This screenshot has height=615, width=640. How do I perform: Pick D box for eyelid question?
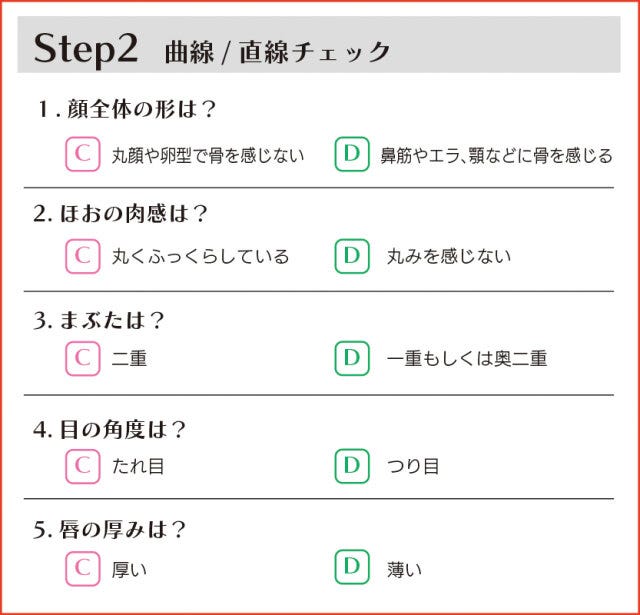coord(351,357)
